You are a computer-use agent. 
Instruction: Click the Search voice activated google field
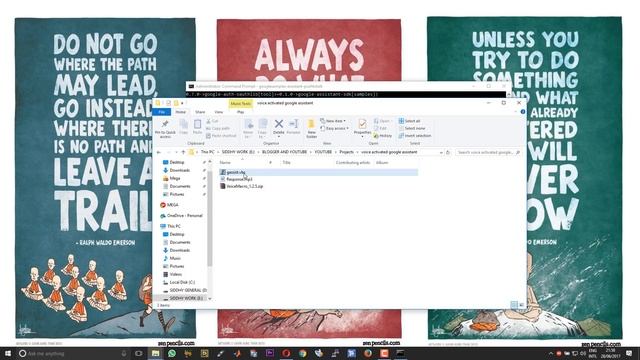tap(488, 152)
